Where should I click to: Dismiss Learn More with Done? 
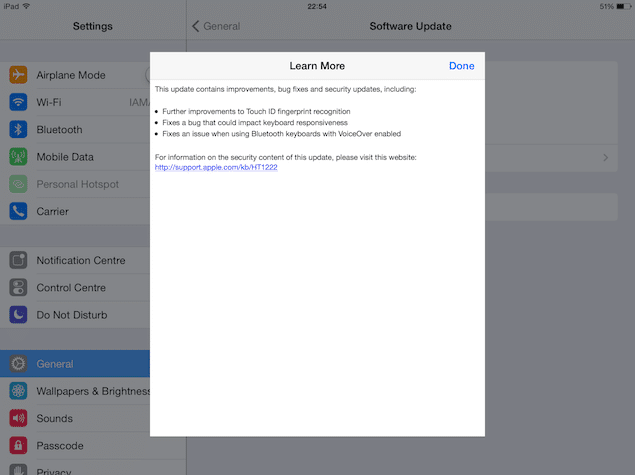tap(462, 66)
